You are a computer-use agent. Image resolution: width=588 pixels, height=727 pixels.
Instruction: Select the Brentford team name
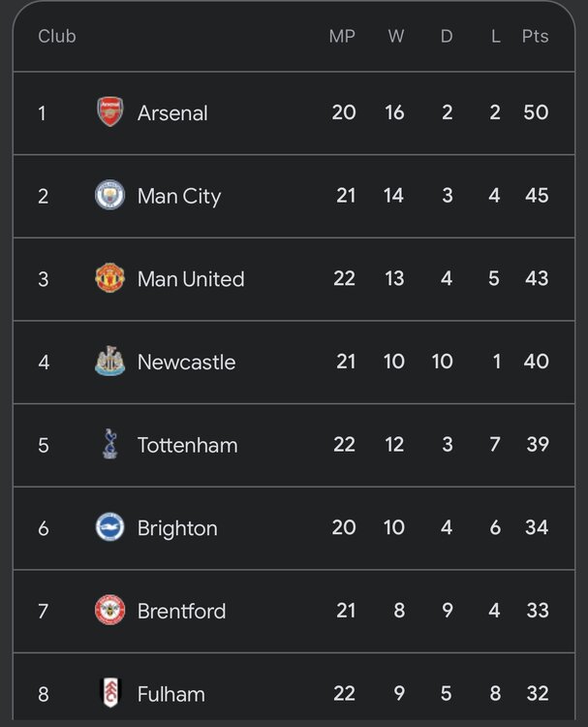pos(181,611)
